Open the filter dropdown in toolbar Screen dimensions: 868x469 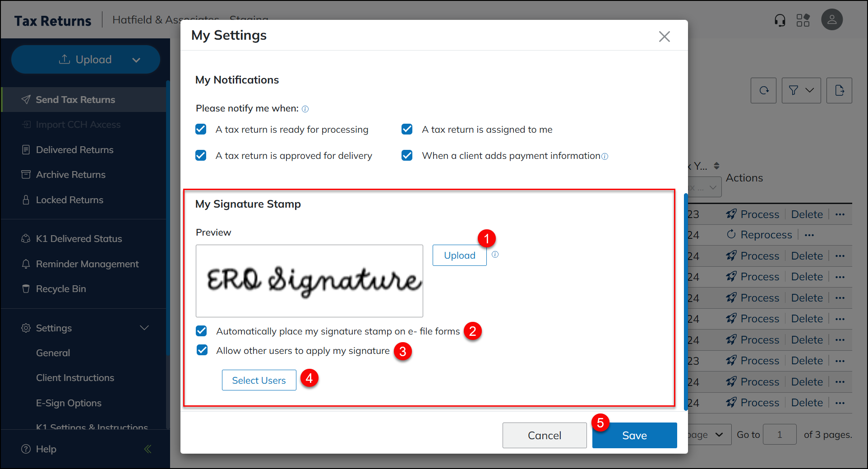tap(801, 90)
